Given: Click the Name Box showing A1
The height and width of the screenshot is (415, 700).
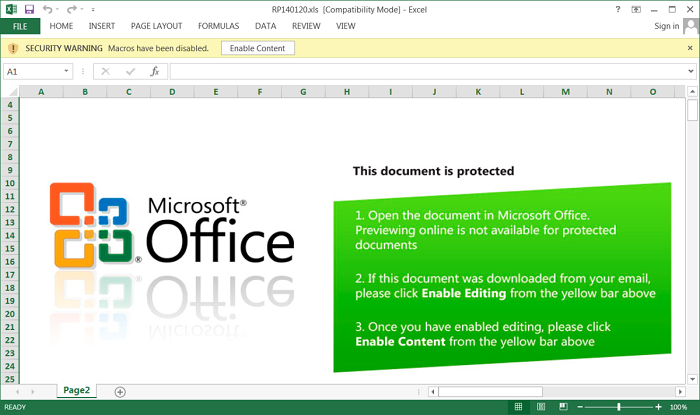Looking at the screenshot, I should click(33, 71).
